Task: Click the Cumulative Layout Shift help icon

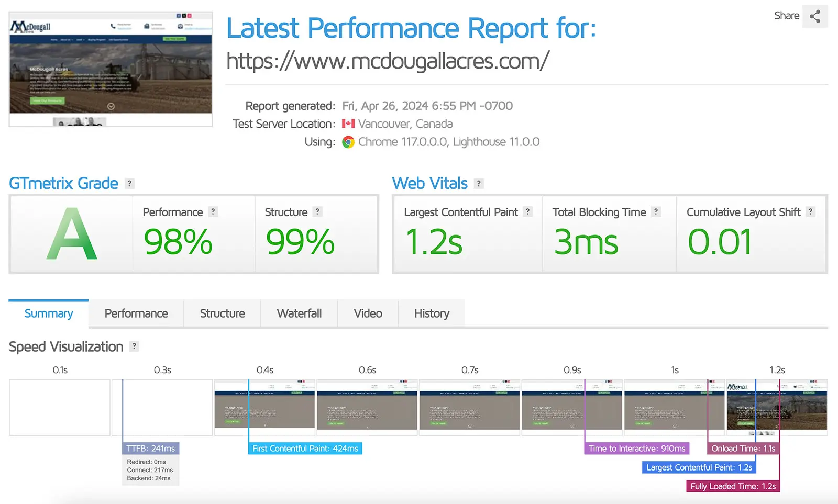Action: point(810,212)
